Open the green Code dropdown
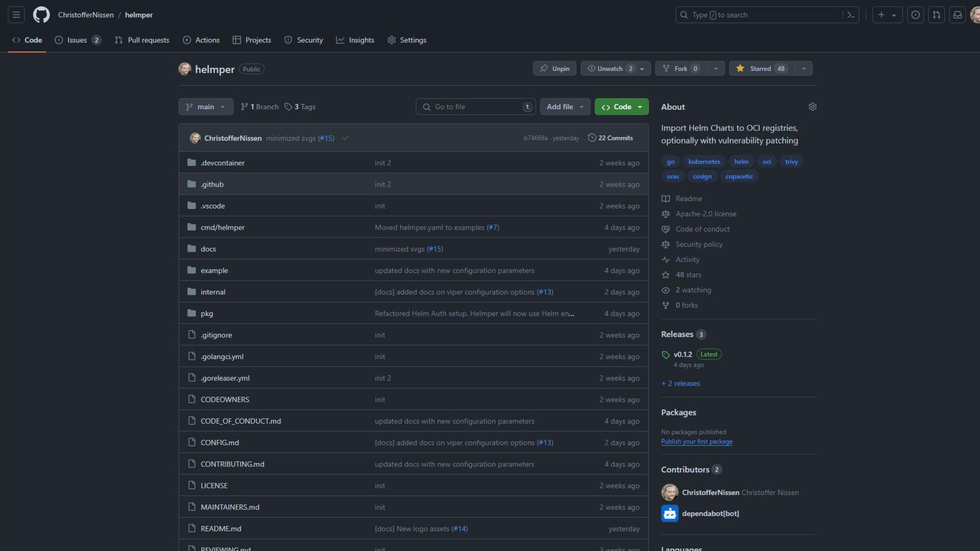This screenshot has height=551, width=980. click(621, 107)
